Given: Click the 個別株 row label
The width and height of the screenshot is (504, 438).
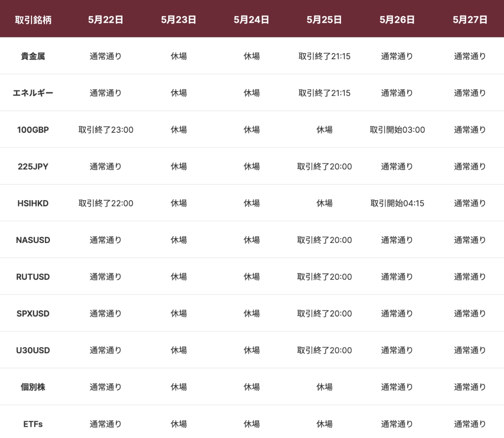Looking at the screenshot, I should pos(33,387).
